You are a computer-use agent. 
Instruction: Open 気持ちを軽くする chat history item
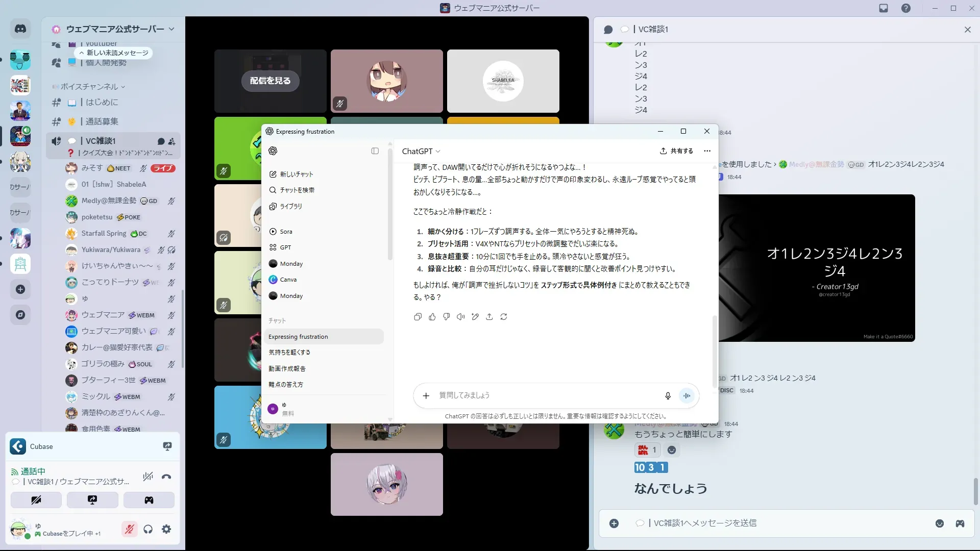289,353
